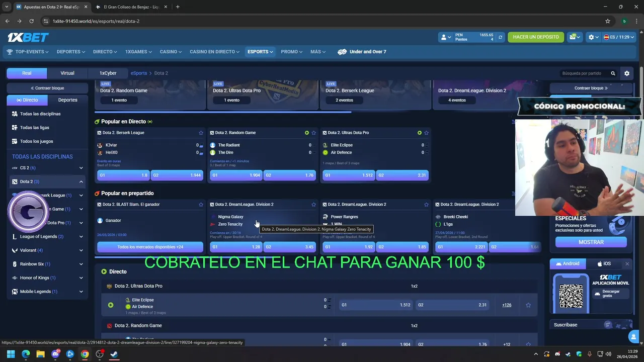This screenshot has width=644, height=362.
Task: Click Contraer bloque in left sidebar
Action: click(x=47, y=88)
